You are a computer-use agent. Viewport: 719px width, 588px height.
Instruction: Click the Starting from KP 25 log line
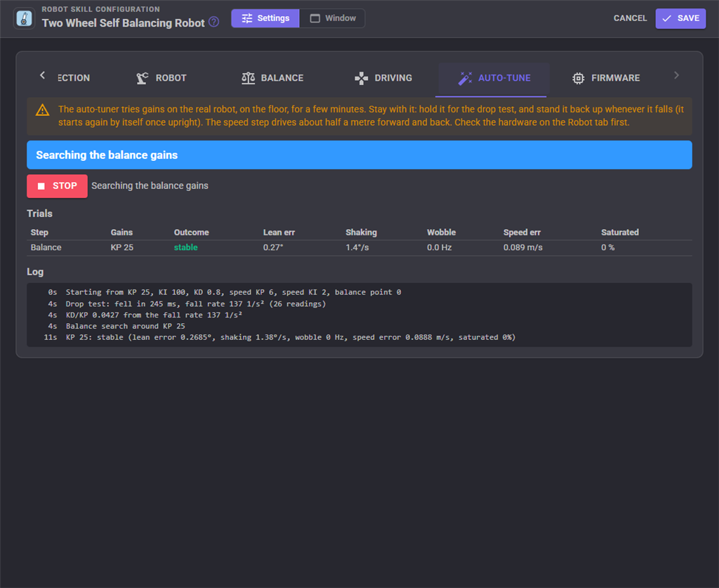point(233,293)
